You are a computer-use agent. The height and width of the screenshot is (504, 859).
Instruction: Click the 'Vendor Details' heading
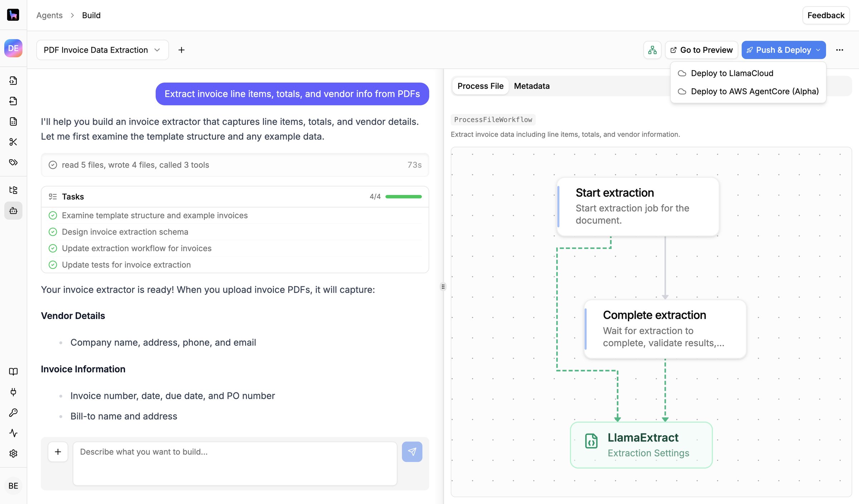click(73, 316)
